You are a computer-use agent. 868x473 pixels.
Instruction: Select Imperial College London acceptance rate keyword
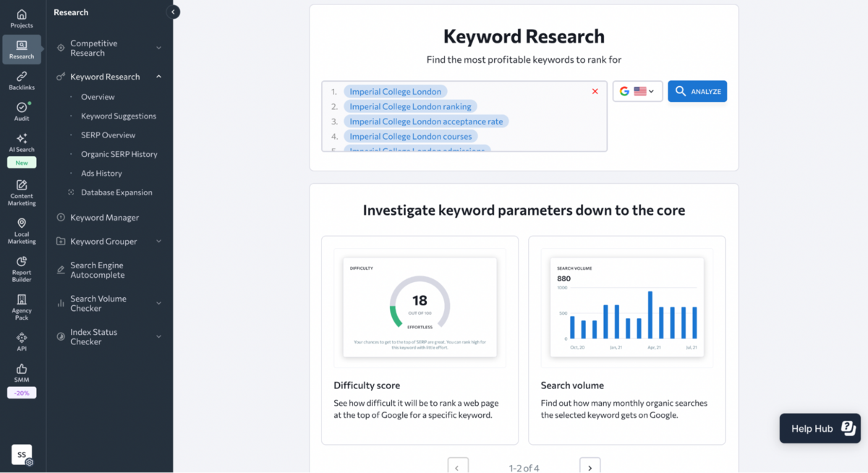(x=426, y=122)
